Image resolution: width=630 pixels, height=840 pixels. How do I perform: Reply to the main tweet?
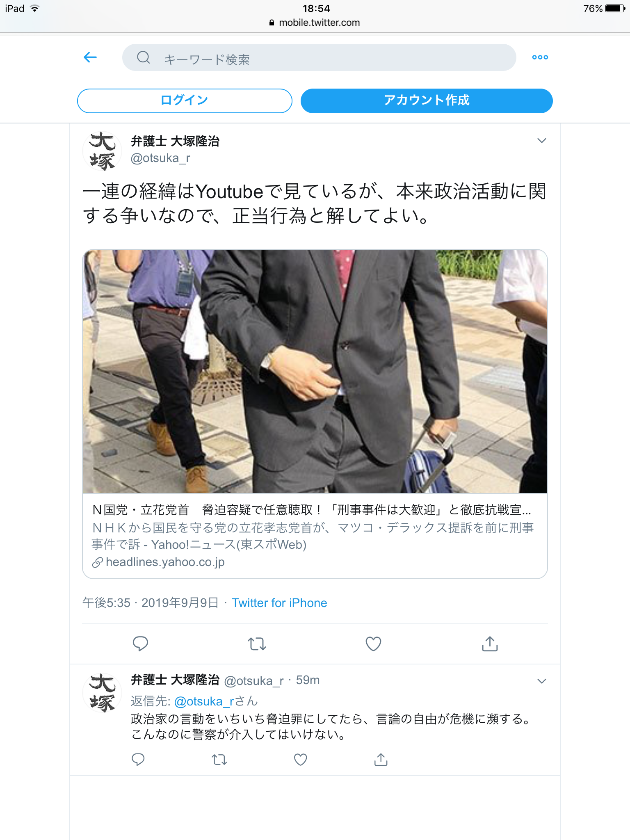(140, 644)
